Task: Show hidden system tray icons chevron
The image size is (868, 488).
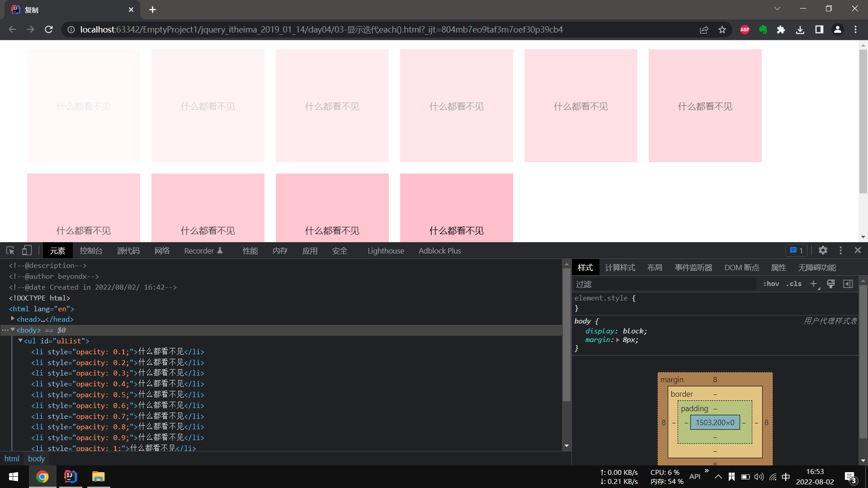Action: (718, 477)
